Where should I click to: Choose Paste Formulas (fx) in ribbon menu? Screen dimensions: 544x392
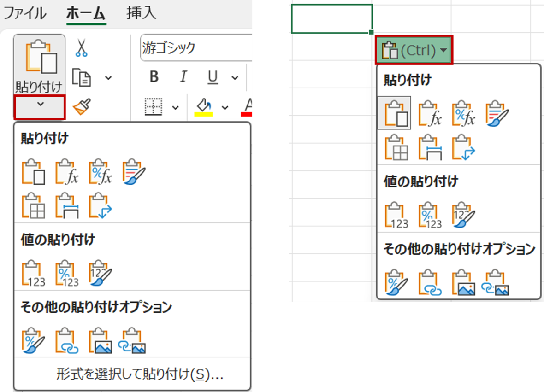pos(66,172)
